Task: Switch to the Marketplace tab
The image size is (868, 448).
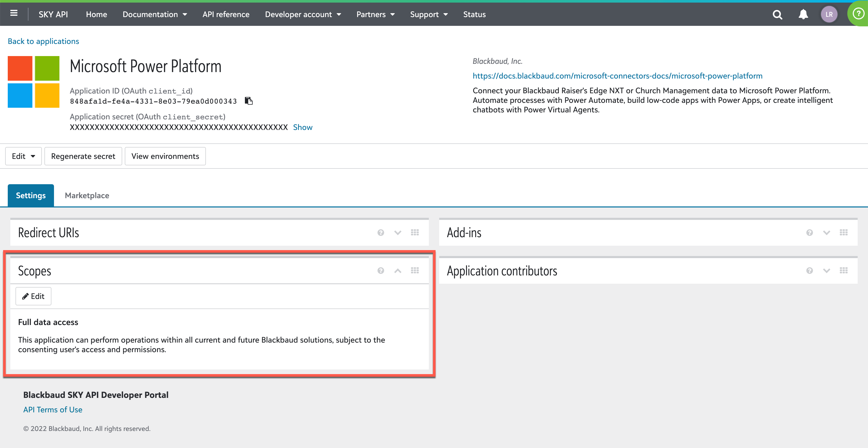Action: [x=87, y=196]
